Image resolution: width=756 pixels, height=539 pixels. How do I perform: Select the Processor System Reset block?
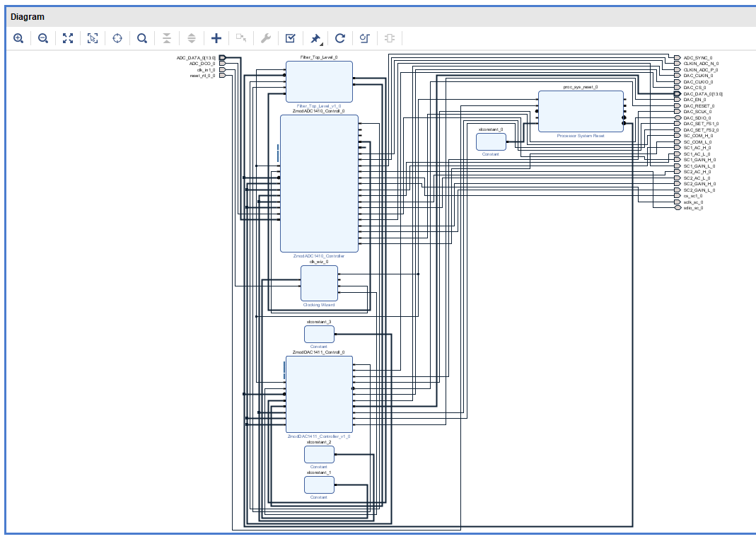[581, 111]
